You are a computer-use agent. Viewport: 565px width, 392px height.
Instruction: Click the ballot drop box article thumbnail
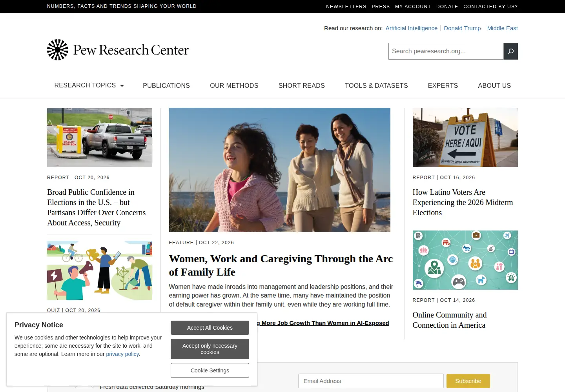tap(100, 137)
